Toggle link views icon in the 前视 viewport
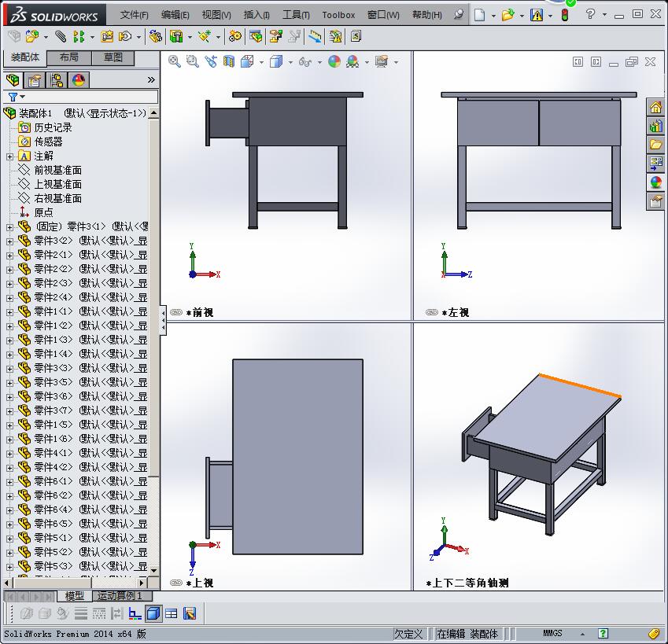The image size is (668, 644). click(176, 312)
